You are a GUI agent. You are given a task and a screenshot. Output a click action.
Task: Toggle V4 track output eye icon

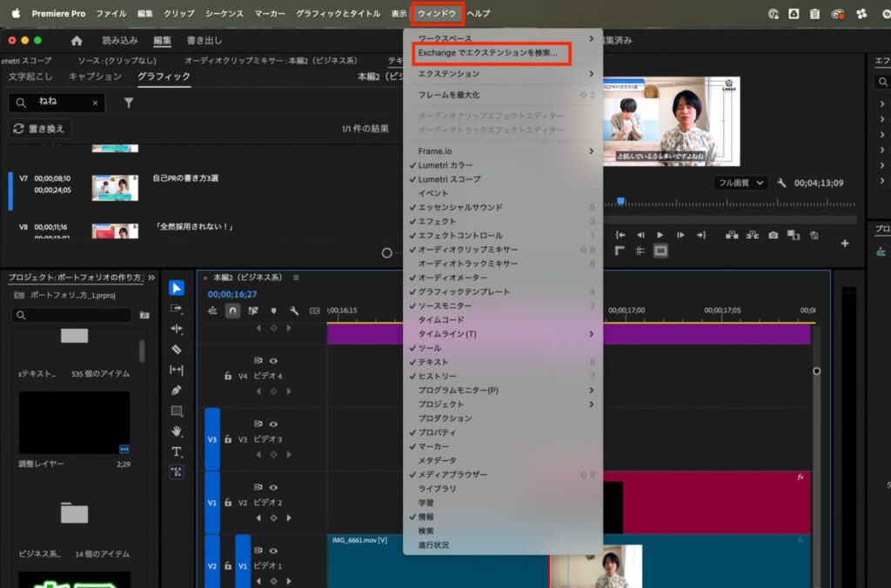(x=273, y=361)
